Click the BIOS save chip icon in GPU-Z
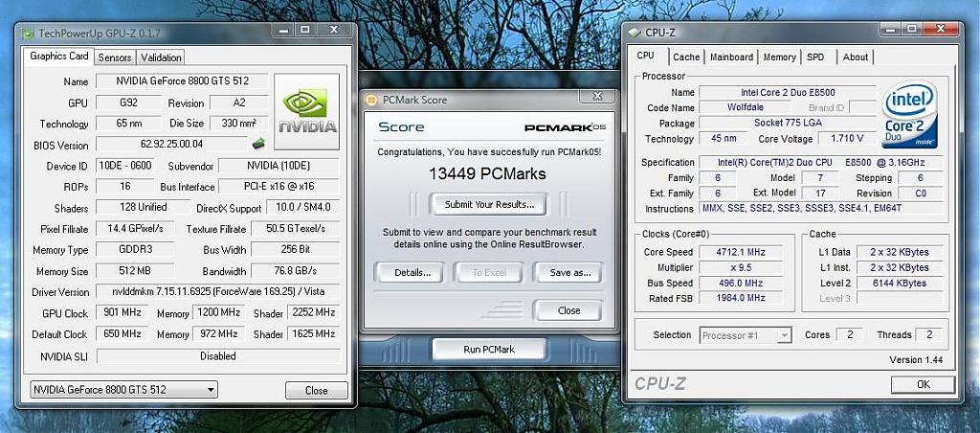The height and width of the screenshot is (433, 980). [258, 144]
